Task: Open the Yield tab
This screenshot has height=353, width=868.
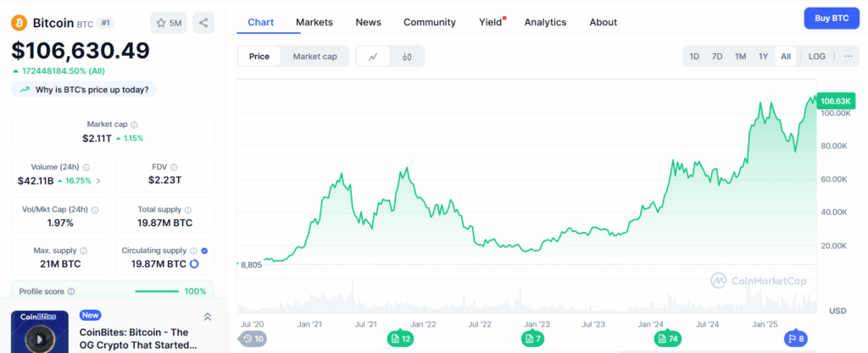Action: click(491, 22)
